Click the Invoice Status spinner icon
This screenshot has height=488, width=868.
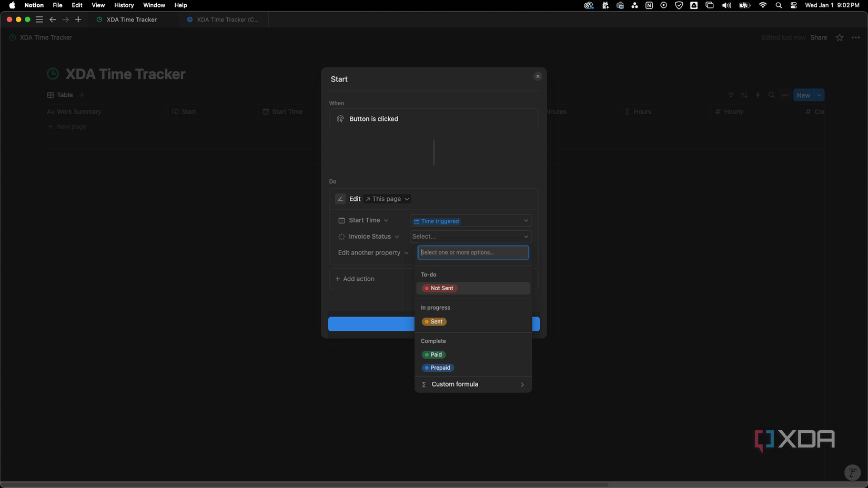[341, 237]
